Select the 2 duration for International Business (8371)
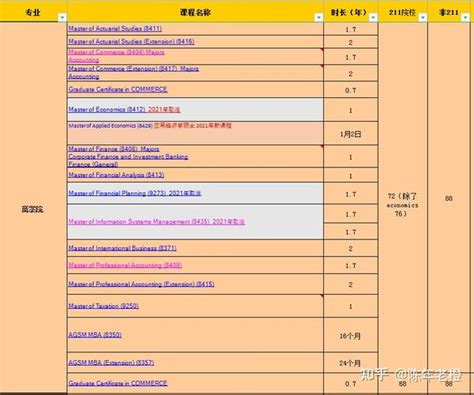Viewport: 474px width, 395px height. (351, 248)
